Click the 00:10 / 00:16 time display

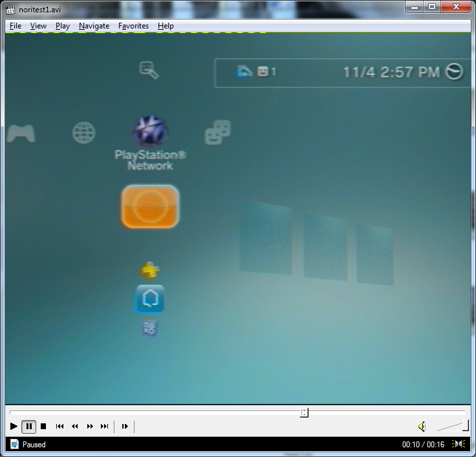click(x=423, y=445)
